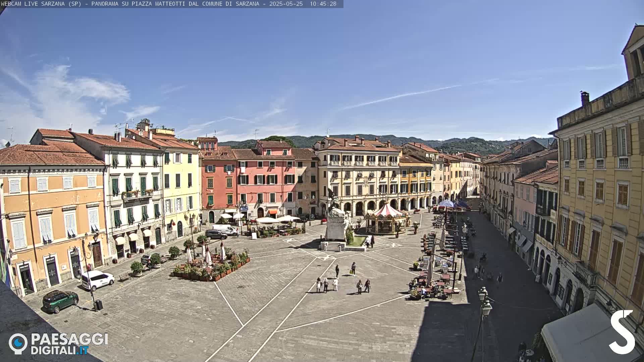Click the white S logo watermark

[622, 332]
